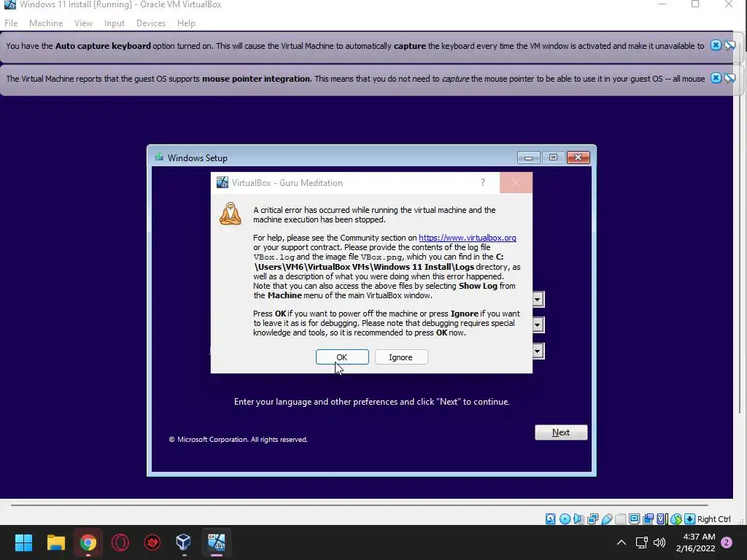Screen dimensions: 747x560
Task: Open the Input menu
Action: 115,23
